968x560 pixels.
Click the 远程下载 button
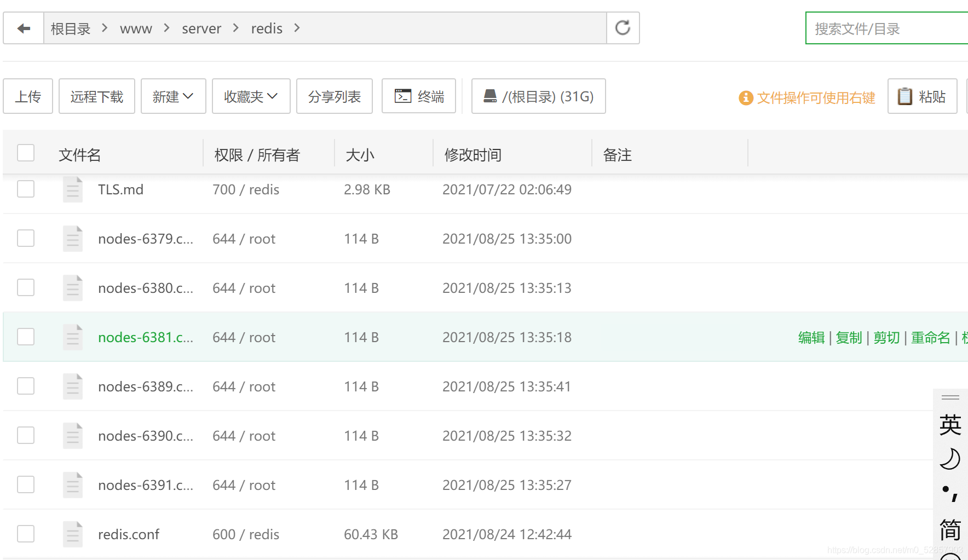click(97, 96)
